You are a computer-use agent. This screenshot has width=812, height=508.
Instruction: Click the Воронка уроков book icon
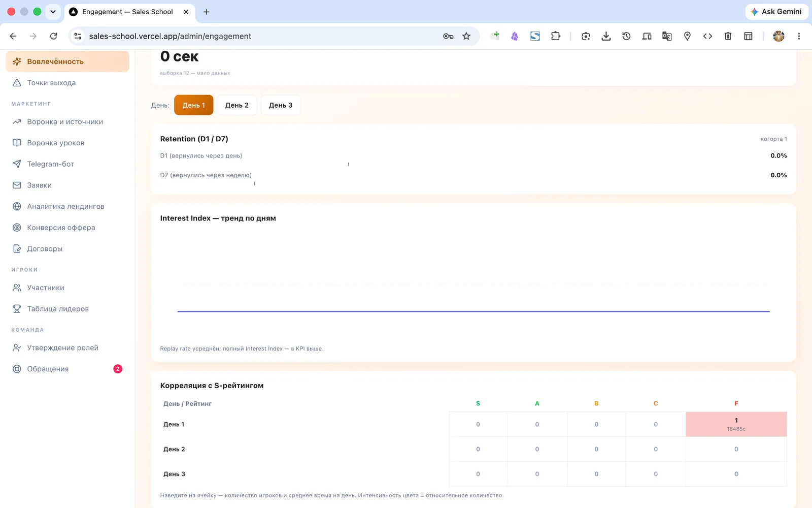[x=17, y=143]
